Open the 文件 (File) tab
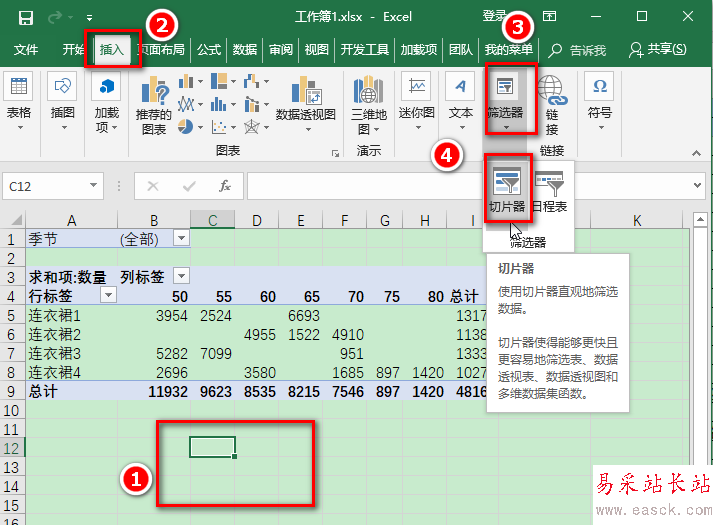Viewport: 713px width, 525px height. click(25, 50)
